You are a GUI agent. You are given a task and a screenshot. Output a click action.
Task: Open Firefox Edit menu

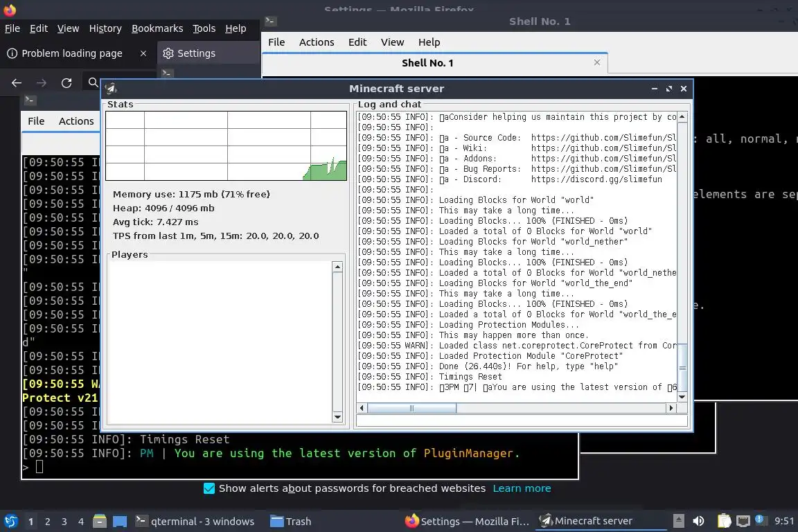[39, 28]
